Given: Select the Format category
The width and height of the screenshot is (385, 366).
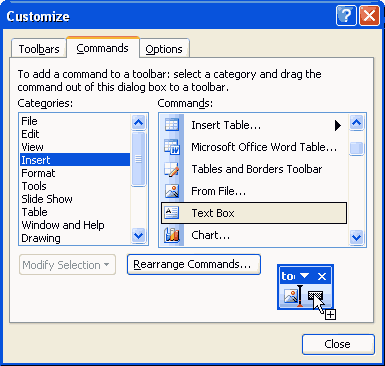Looking at the screenshot, I should click(75, 173).
